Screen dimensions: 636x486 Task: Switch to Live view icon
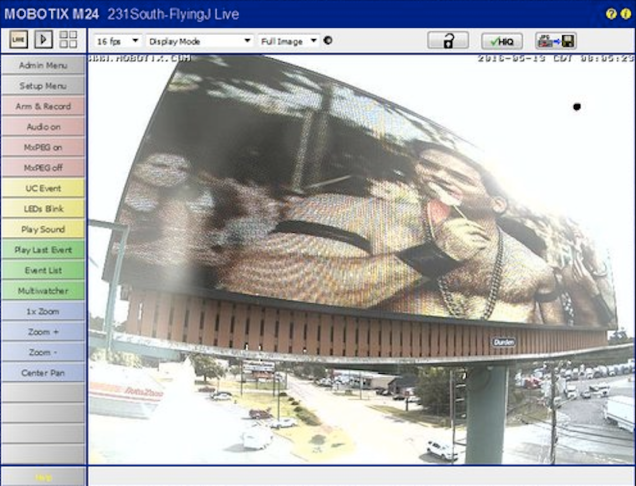tap(19, 40)
